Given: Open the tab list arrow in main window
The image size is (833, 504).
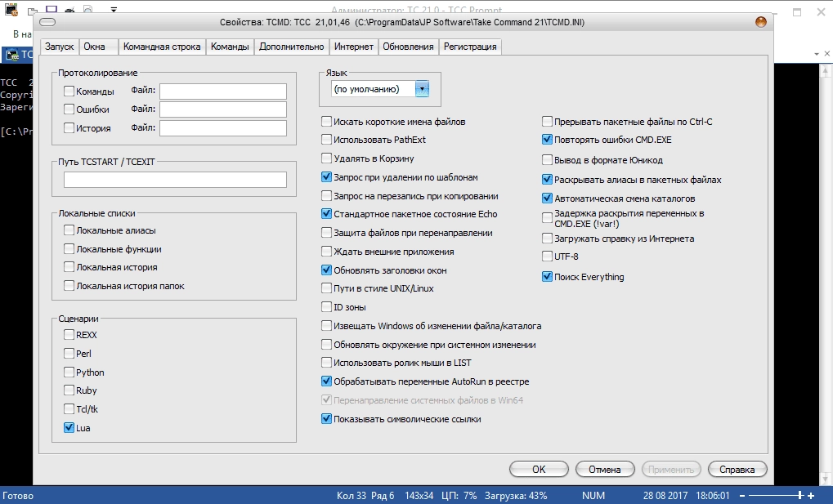Looking at the screenshot, I should (x=817, y=54).
